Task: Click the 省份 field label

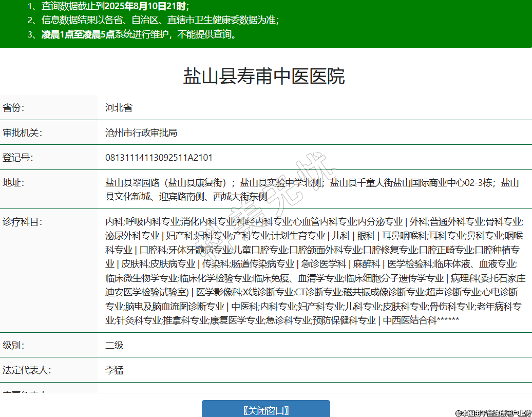Action: pos(14,108)
